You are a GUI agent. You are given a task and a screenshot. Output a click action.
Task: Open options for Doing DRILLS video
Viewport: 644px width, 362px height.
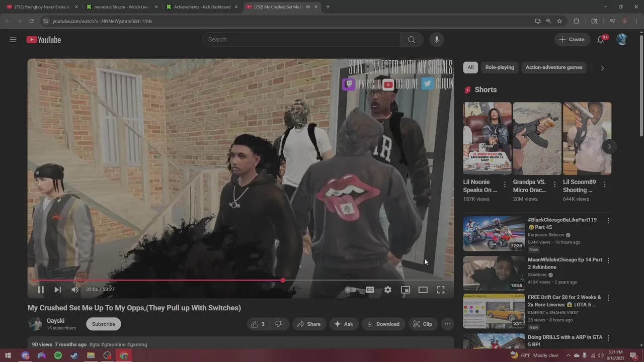[x=608, y=338]
